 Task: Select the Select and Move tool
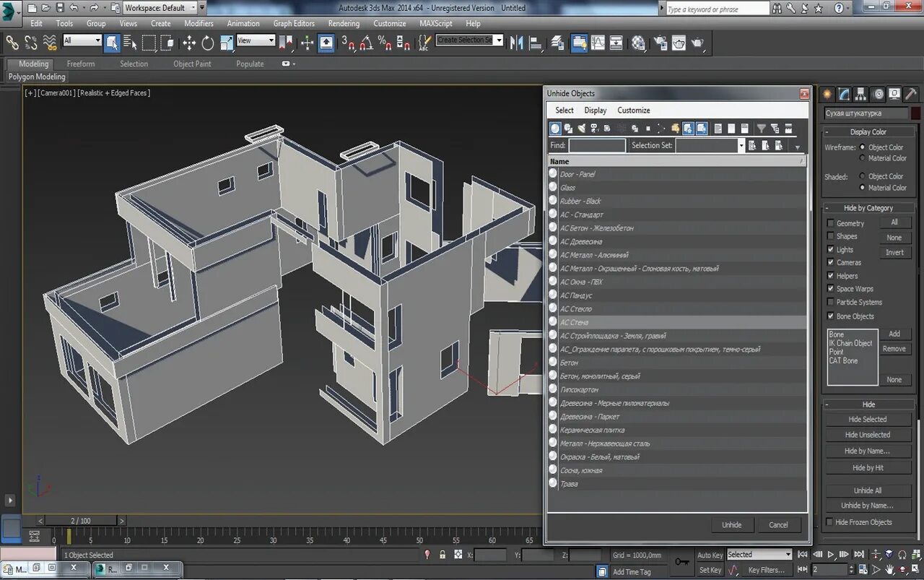coord(189,43)
